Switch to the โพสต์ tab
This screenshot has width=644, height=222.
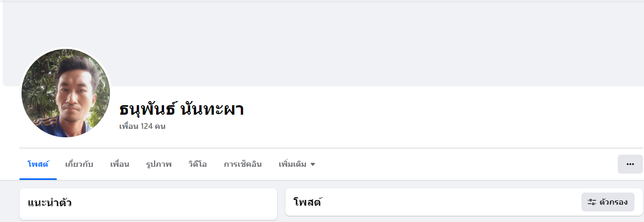(38, 164)
